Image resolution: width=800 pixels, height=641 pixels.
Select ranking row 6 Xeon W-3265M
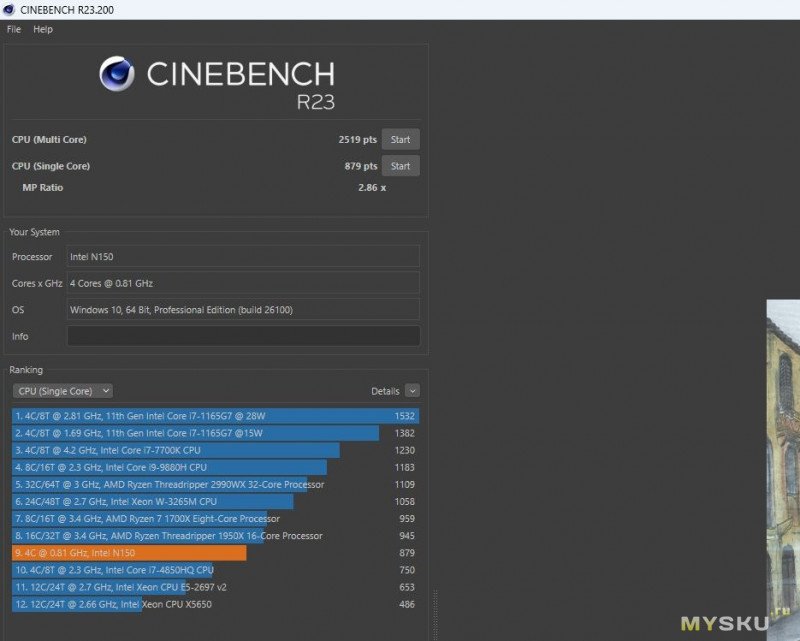[x=215, y=502]
